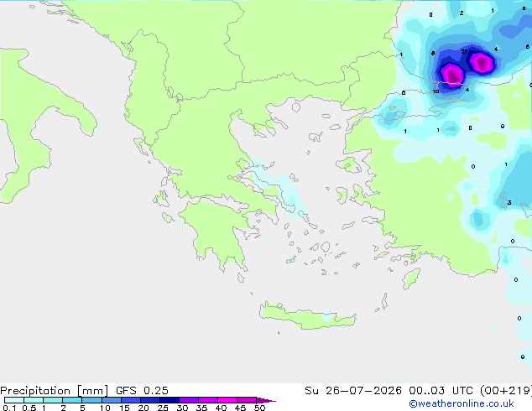
Task: Click the 0.1–0.5 mm legend color swatch
Action: pyautogui.click(x=14, y=400)
